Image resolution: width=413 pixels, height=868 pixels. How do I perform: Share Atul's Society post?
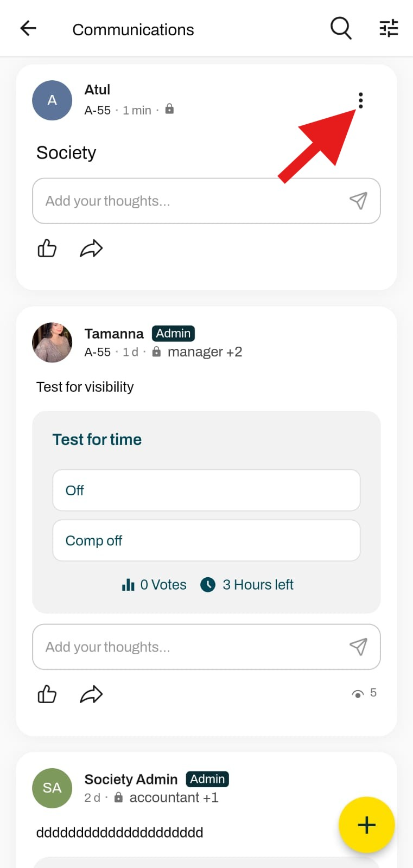coord(91,248)
